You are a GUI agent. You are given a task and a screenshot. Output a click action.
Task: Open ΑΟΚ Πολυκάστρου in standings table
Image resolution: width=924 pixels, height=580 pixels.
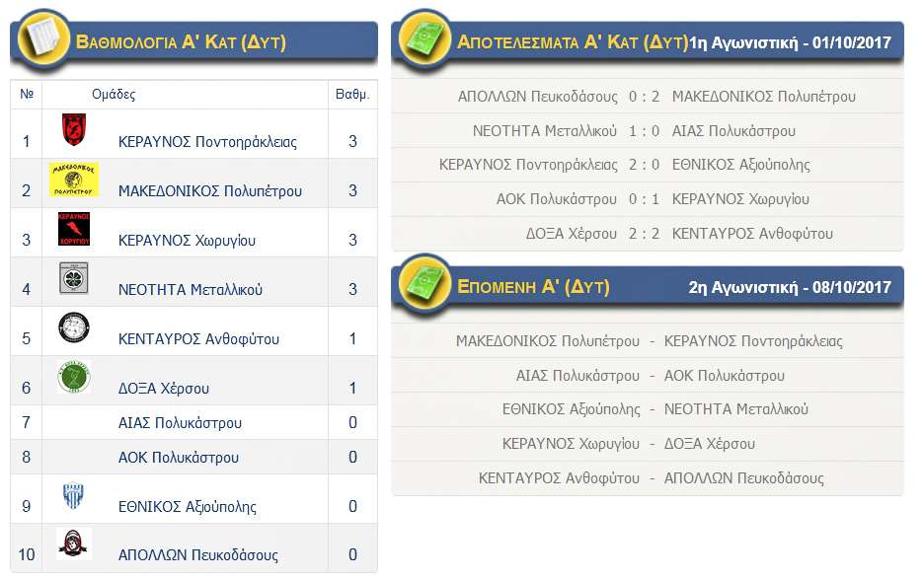[x=178, y=458]
